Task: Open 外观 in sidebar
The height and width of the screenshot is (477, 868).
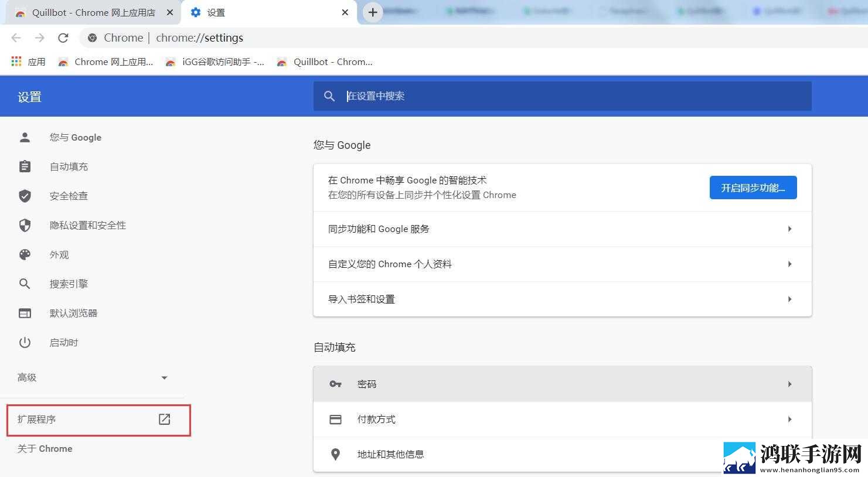Action: click(59, 254)
